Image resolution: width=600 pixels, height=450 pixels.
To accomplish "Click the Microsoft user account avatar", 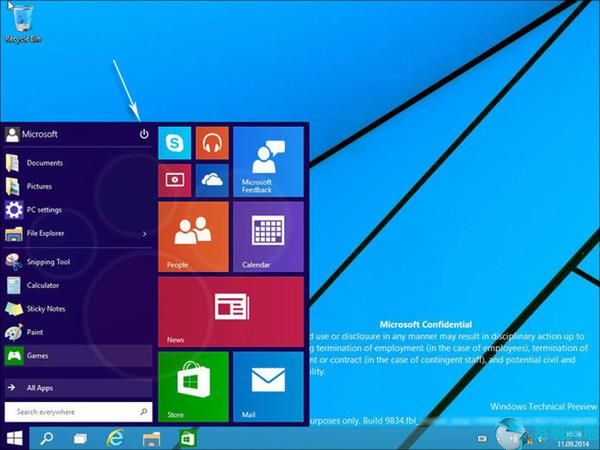I will pyautogui.click(x=12, y=134).
